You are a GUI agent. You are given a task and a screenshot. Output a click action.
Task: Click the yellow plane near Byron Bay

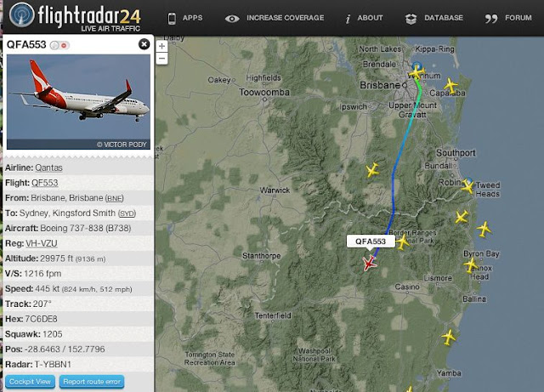471,265
